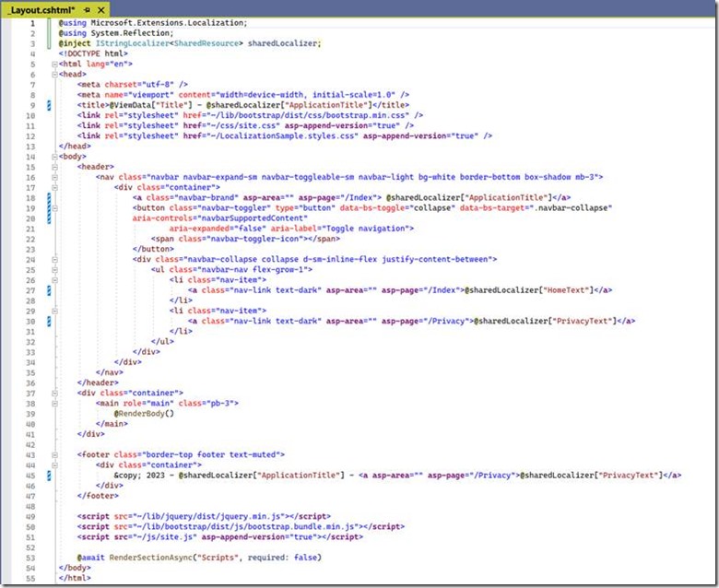This screenshot has height=588, width=719.
Task: Click line number 9 in the gutter
Action: 32,105
